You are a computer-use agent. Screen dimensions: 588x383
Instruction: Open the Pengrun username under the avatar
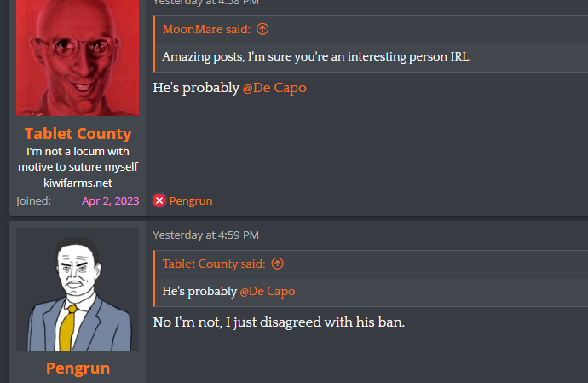click(x=78, y=368)
